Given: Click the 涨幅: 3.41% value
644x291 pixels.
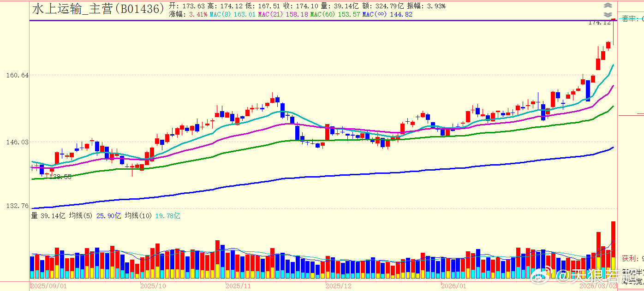Looking at the screenshot, I should click(x=188, y=14).
